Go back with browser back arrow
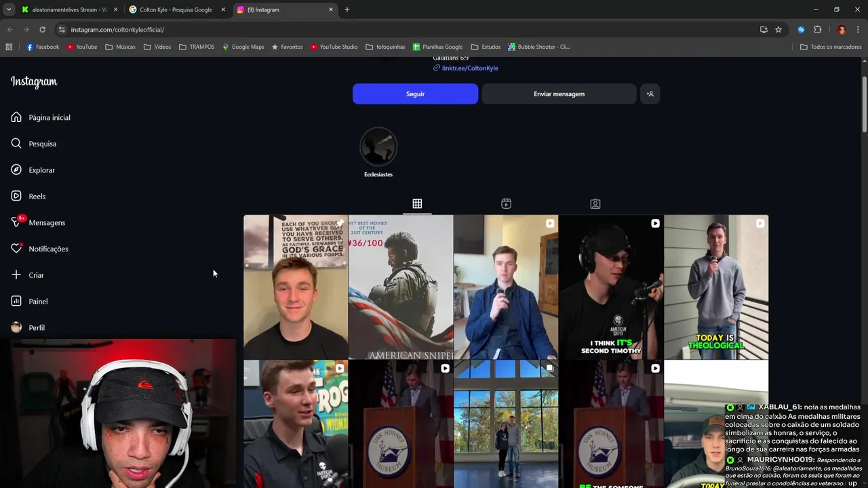Viewport: 868px width, 488px height. click(9, 30)
